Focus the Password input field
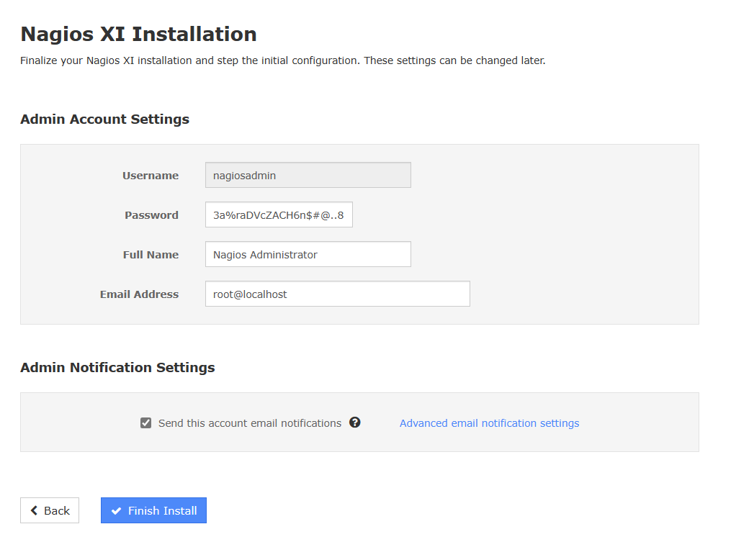This screenshot has height=560, width=731. click(x=279, y=214)
